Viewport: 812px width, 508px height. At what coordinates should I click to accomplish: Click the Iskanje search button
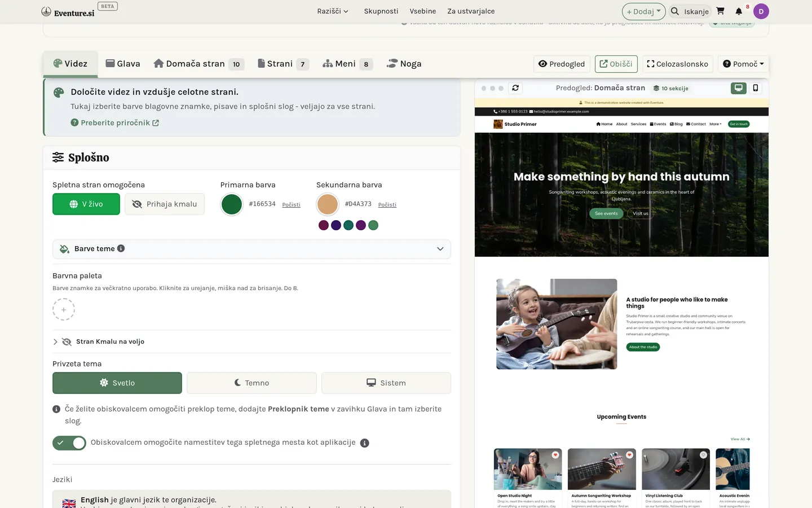pyautogui.click(x=690, y=11)
